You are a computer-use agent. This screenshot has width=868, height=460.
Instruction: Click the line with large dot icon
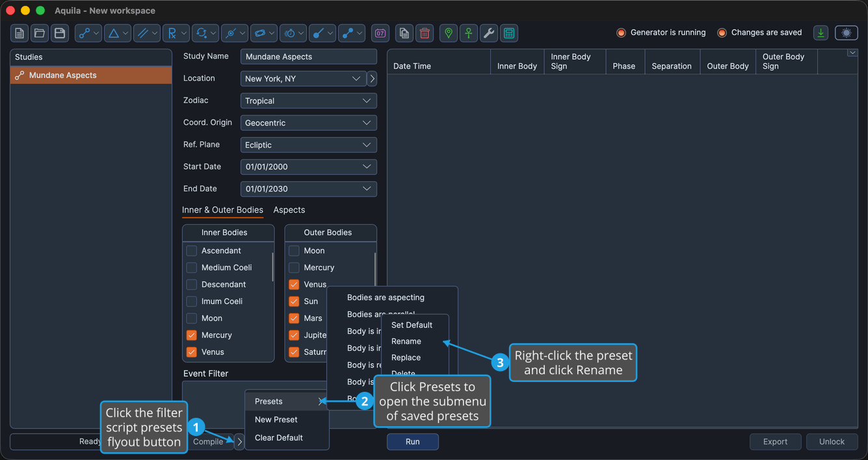click(x=319, y=33)
